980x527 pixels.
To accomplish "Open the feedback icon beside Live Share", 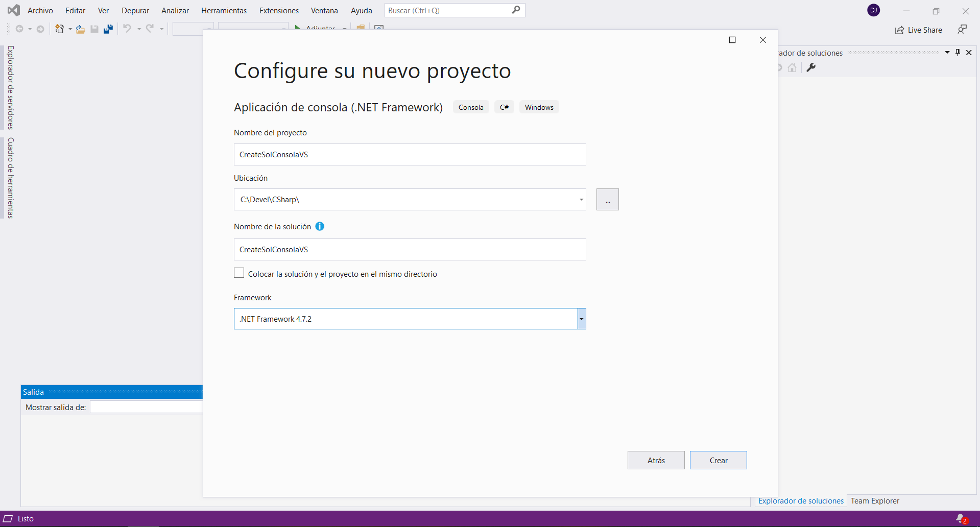I will click(962, 30).
